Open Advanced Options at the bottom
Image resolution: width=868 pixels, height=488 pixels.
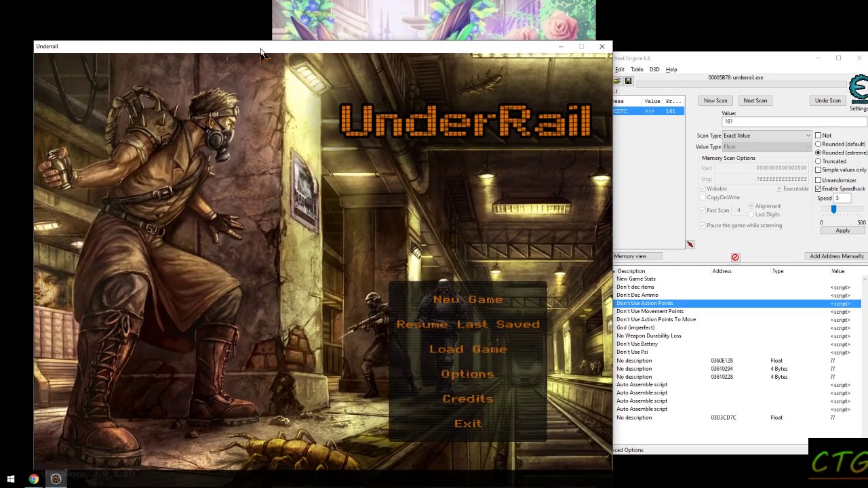click(629, 450)
